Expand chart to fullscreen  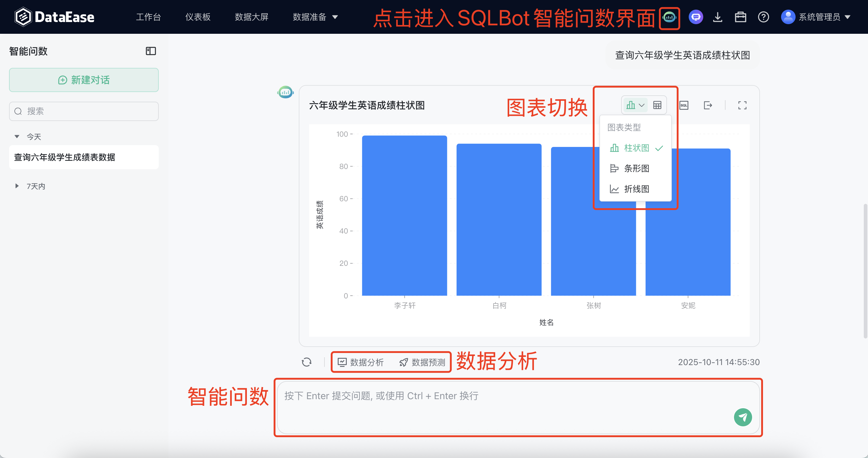coord(742,105)
